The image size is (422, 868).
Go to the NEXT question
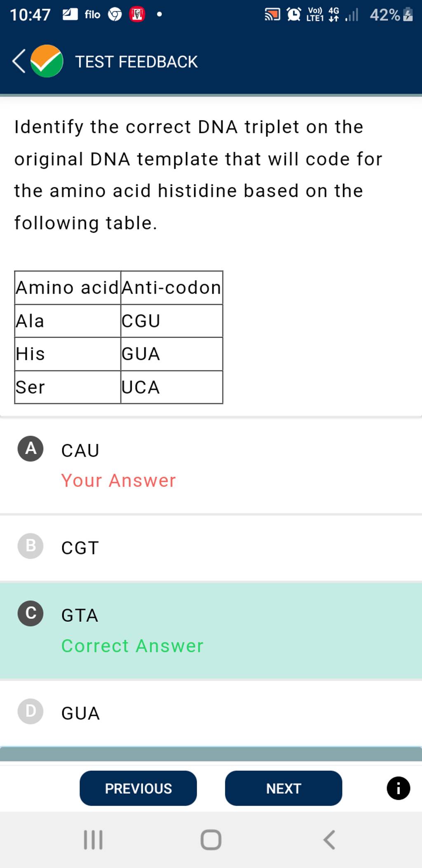pyautogui.click(x=284, y=788)
